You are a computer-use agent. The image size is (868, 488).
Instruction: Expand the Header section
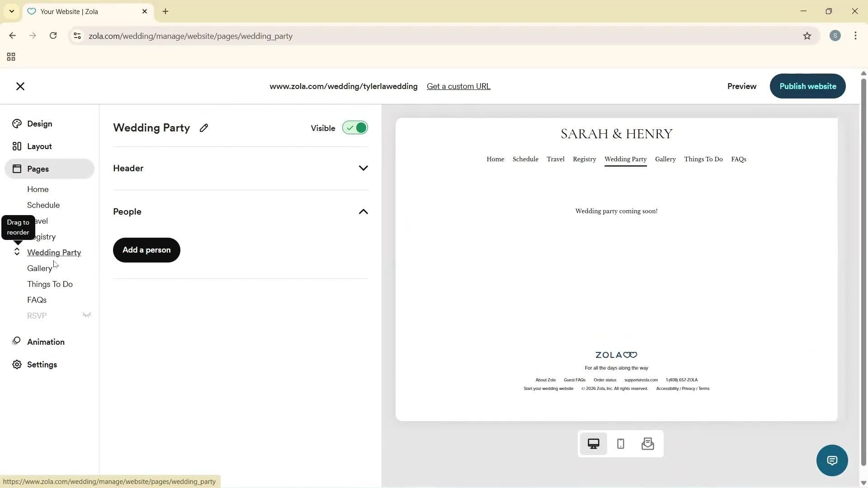click(363, 168)
